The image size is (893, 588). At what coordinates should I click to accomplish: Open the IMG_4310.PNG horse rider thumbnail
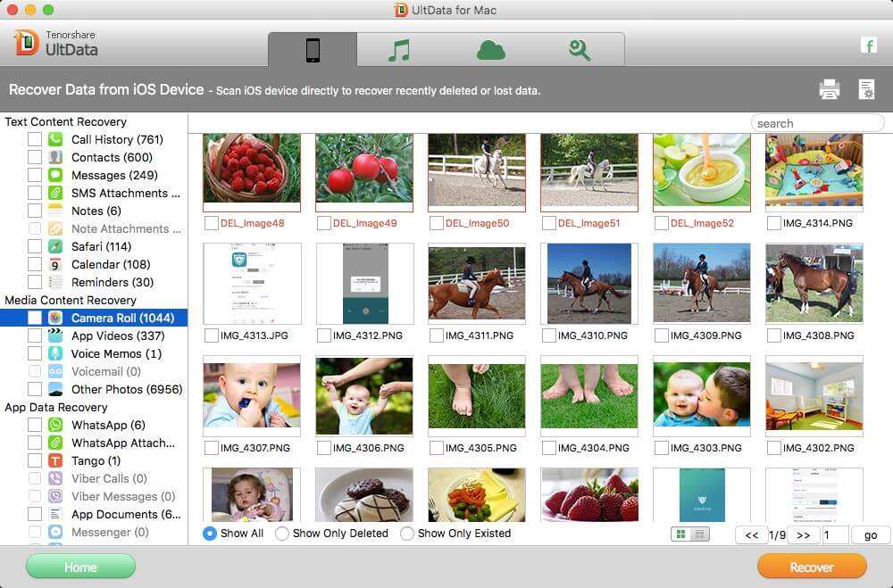click(588, 284)
